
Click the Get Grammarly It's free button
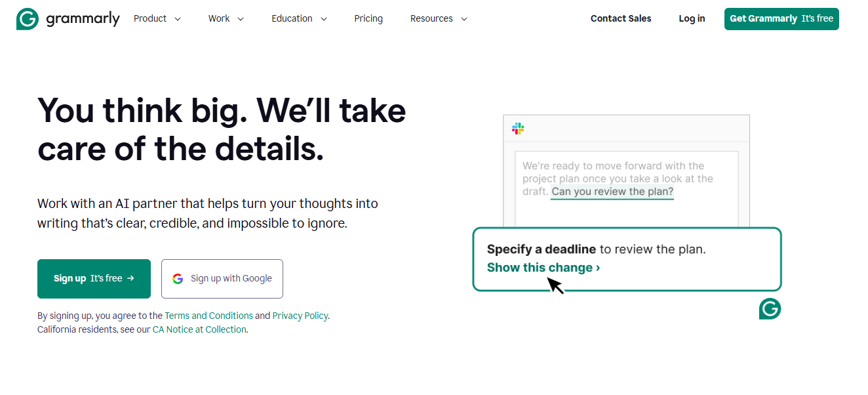pyautogui.click(x=781, y=19)
